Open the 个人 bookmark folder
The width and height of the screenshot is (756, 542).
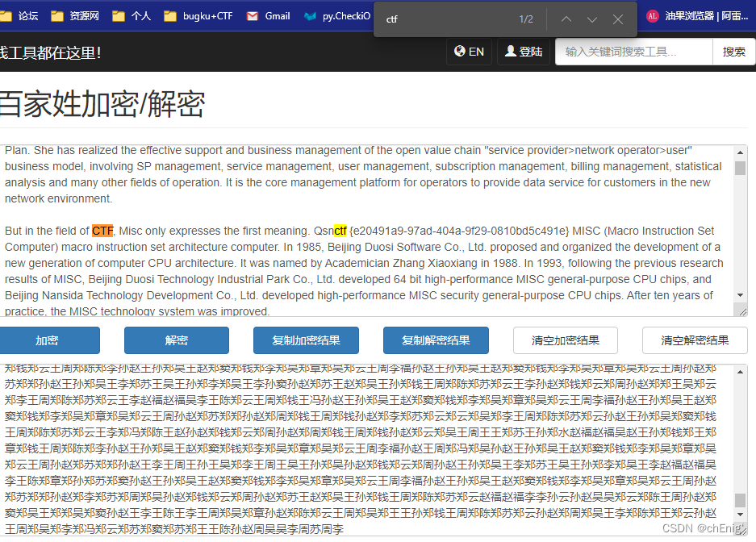coord(132,16)
